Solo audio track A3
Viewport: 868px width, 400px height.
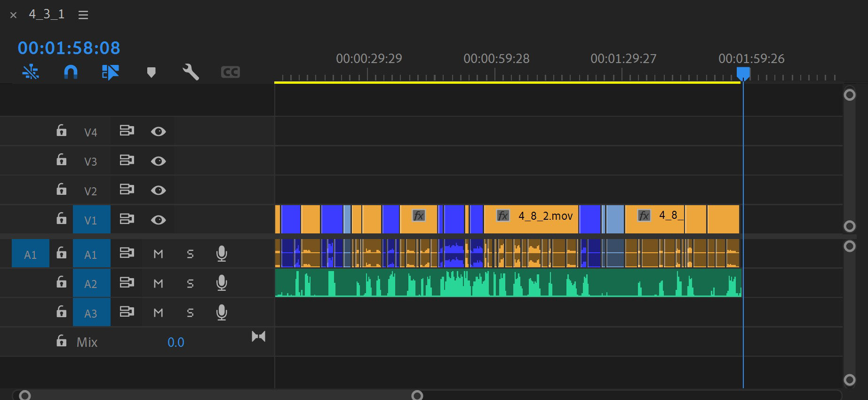click(x=190, y=313)
